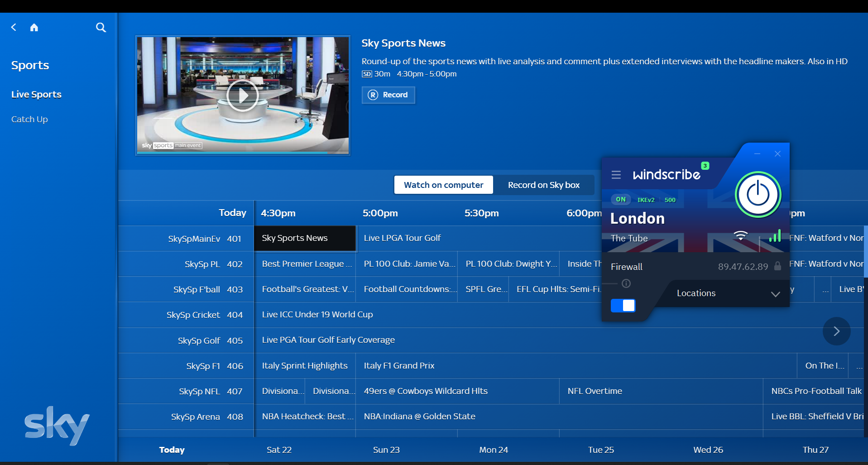Toggle the Windscribe firewall switch
This screenshot has width=868, height=465.
click(623, 306)
